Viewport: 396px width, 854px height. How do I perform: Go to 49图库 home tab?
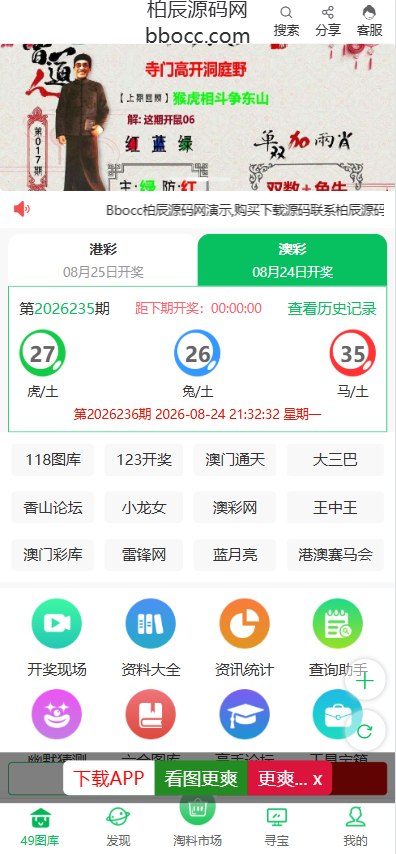pos(40,826)
